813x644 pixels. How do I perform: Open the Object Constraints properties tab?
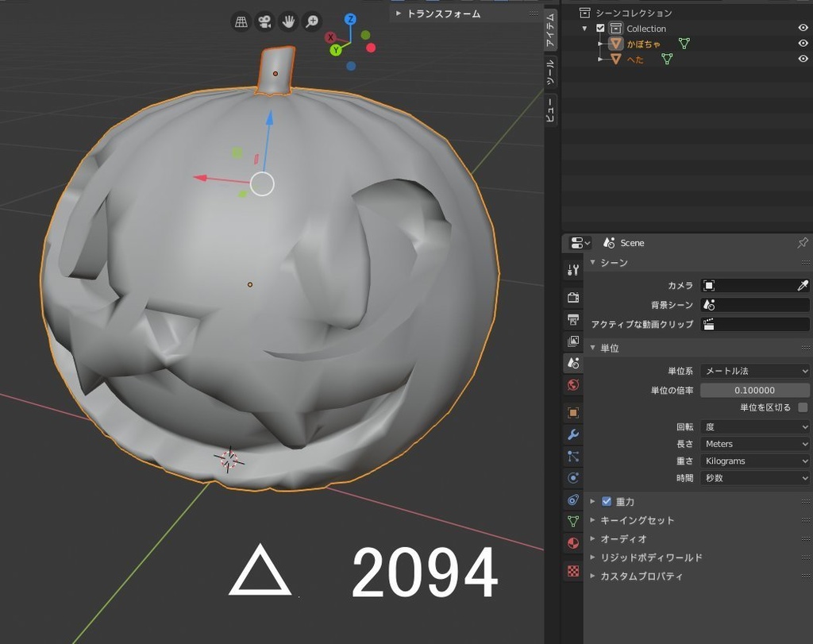tap(573, 499)
